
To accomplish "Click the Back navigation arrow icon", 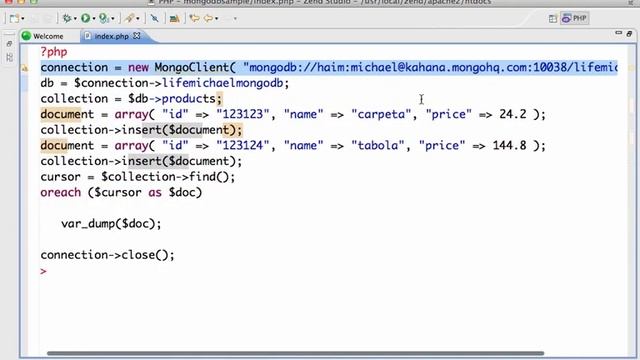I will click(209, 18).
